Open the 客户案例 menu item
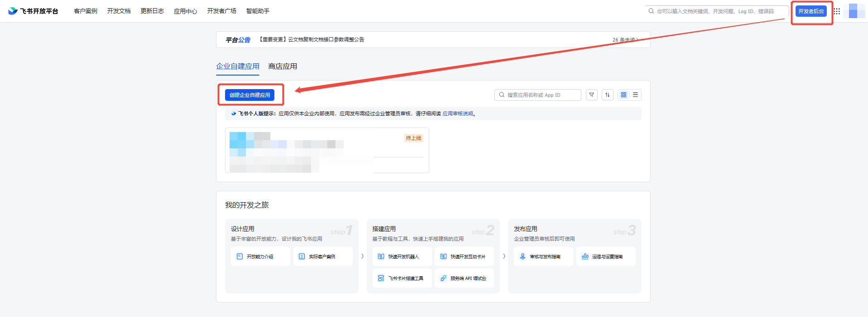This screenshot has width=868, height=317. [x=86, y=11]
